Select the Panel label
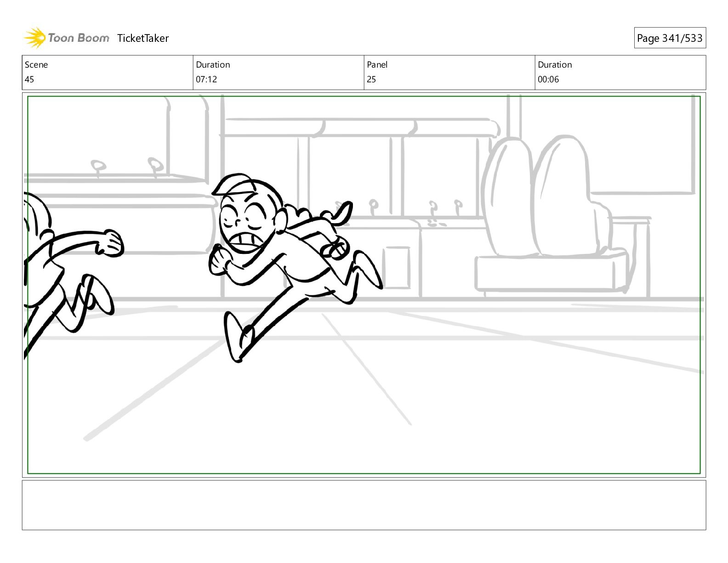Image resolution: width=728 pixels, height=563 pixels. coord(377,65)
